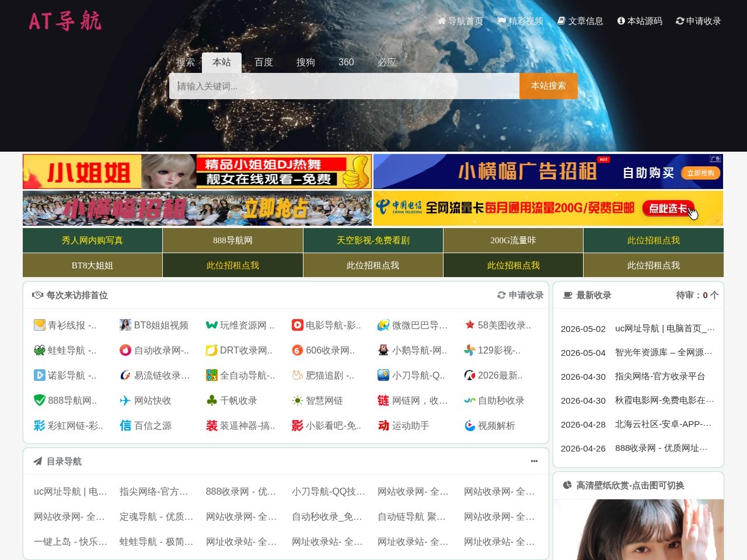Viewport: 747px width, 560px height.
Task: Open the 秋霞电影网-免费电影在 entry
Action: [x=665, y=400]
